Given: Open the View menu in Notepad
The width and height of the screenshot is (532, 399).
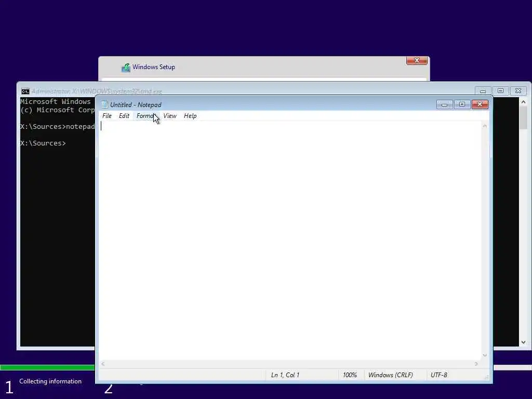Looking at the screenshot, I should point(170,116).
